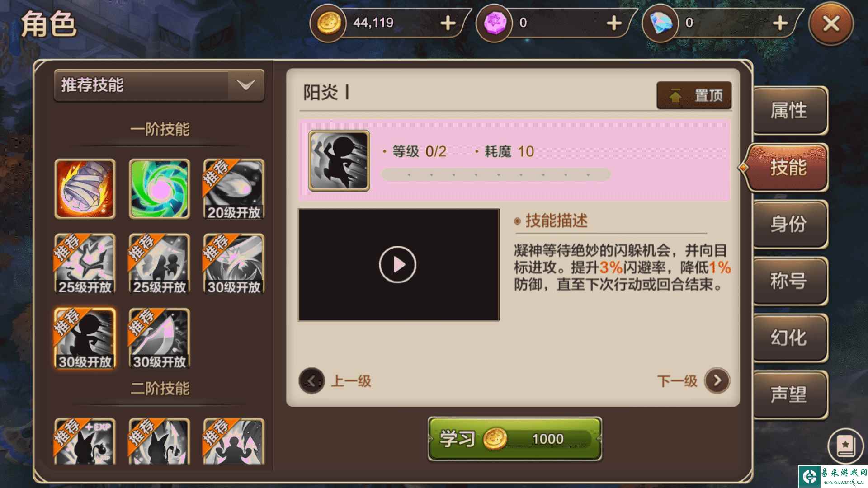Pin the skill with 置顶 button
The width and height of the screenshot is (868, 488).
tap(694, 95)
